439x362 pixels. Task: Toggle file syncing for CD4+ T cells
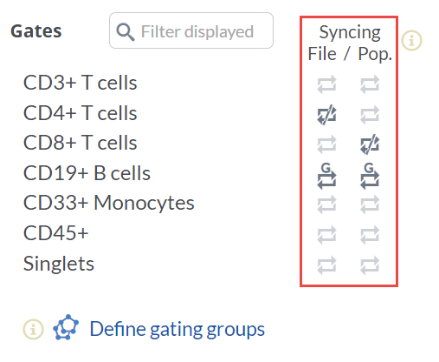pos(327,115)
